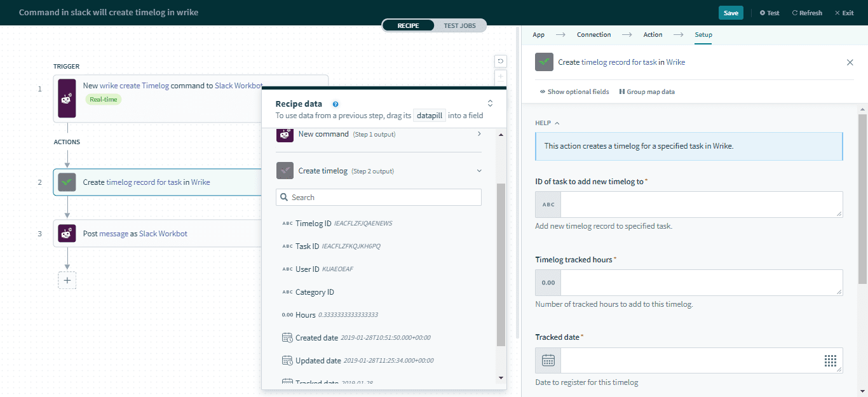Click the Test option in top bar

point(769,12)
